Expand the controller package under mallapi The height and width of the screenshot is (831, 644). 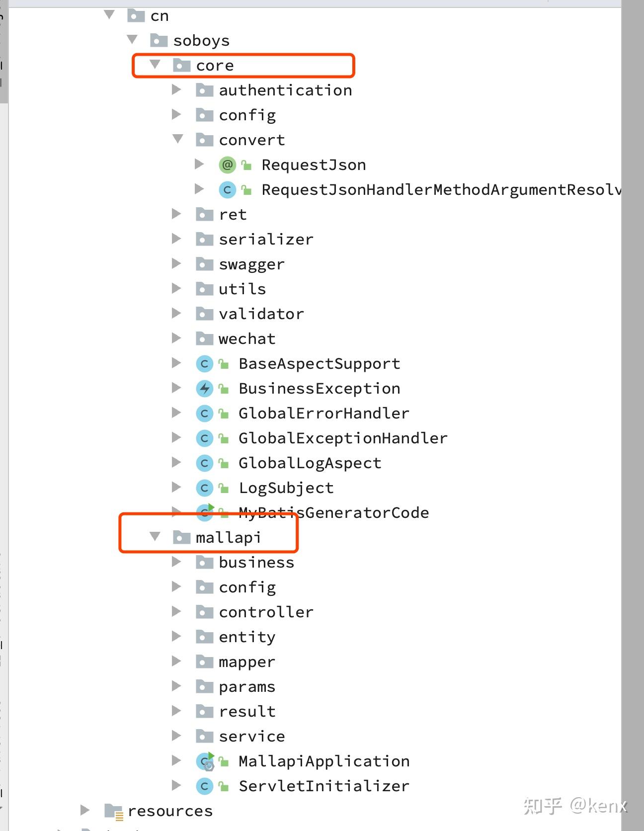click(x=177, y=612)
